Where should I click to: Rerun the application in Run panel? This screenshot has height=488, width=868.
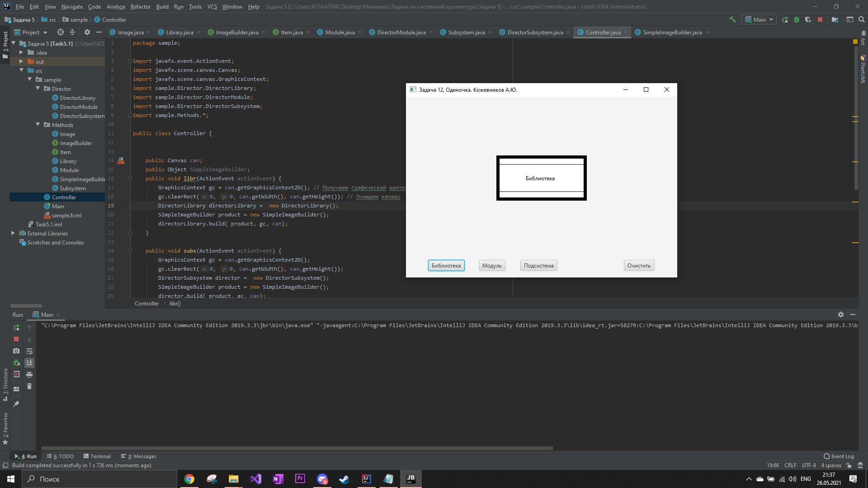click(x=16, y=328)
